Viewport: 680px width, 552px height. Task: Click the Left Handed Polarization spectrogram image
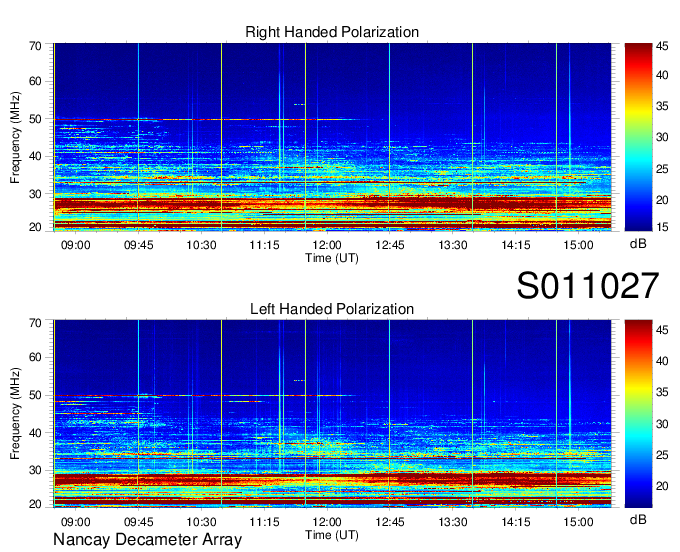[332, 414]
